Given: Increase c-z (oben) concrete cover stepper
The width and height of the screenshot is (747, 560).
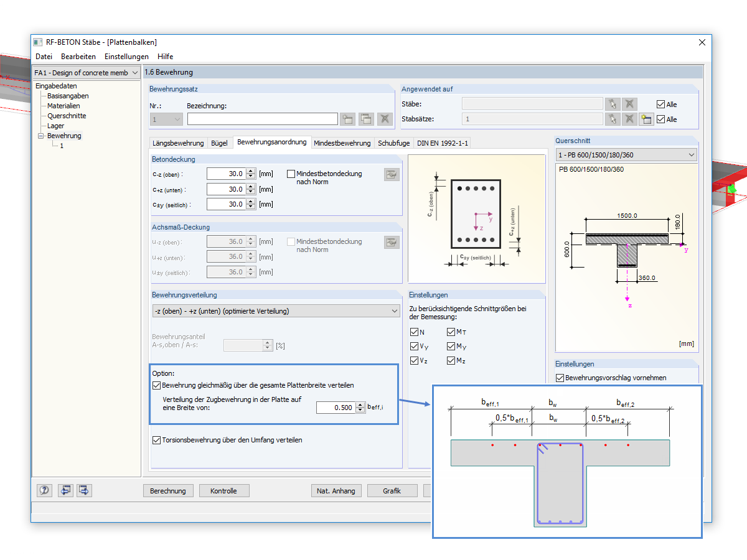Looking at the screenshot, I should pos(251,171).
